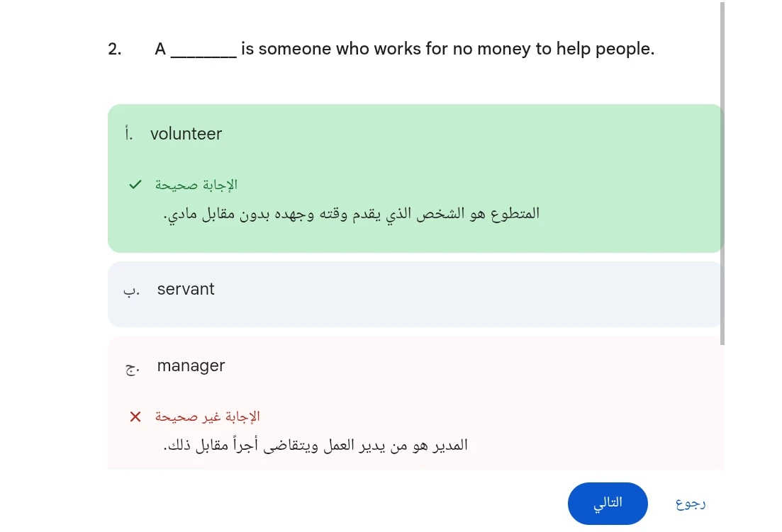Click the letter ب marker for servant

[131, 289]
